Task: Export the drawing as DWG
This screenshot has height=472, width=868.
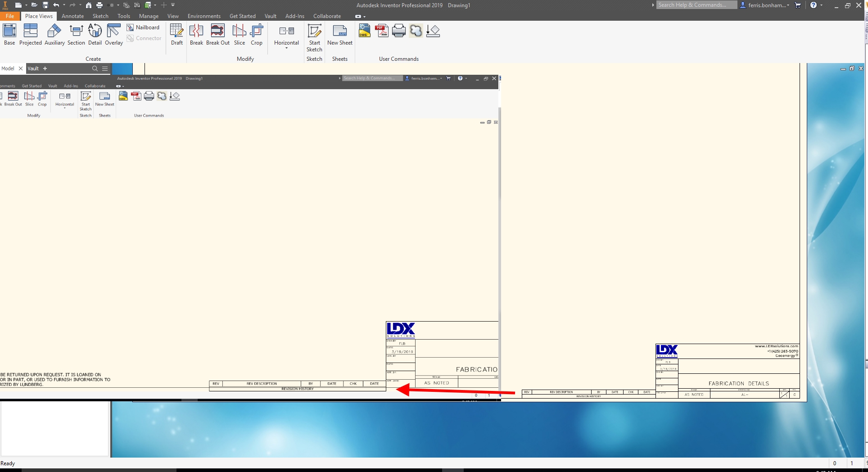Action: tap(364, 31)
